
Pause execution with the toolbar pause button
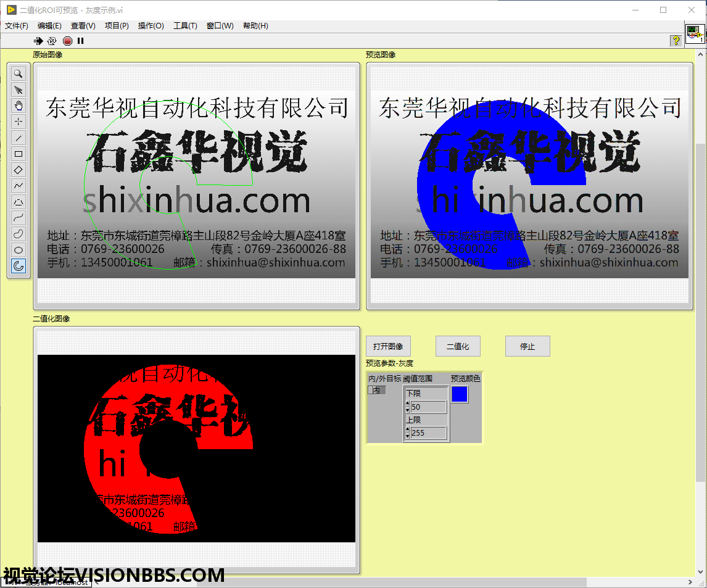click(80, 41)
